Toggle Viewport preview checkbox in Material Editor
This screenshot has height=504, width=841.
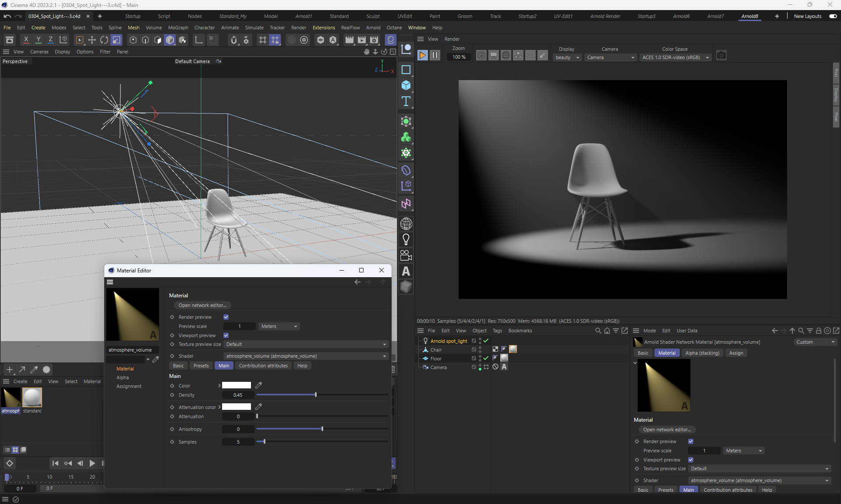click(x=226, y=335)
